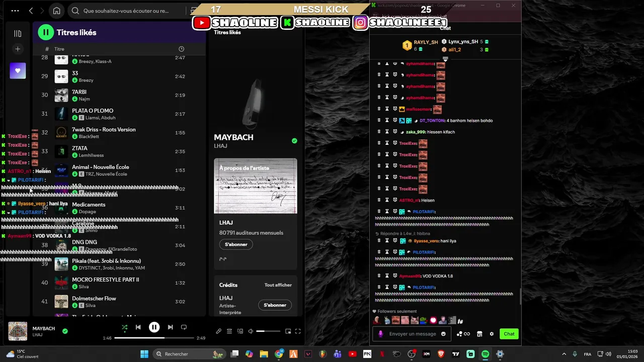Click the green liked checkmark beside MAYBACH in player bar
Image resolution: width=644 pixels, height=362 pixels.
tap(65, 331)
